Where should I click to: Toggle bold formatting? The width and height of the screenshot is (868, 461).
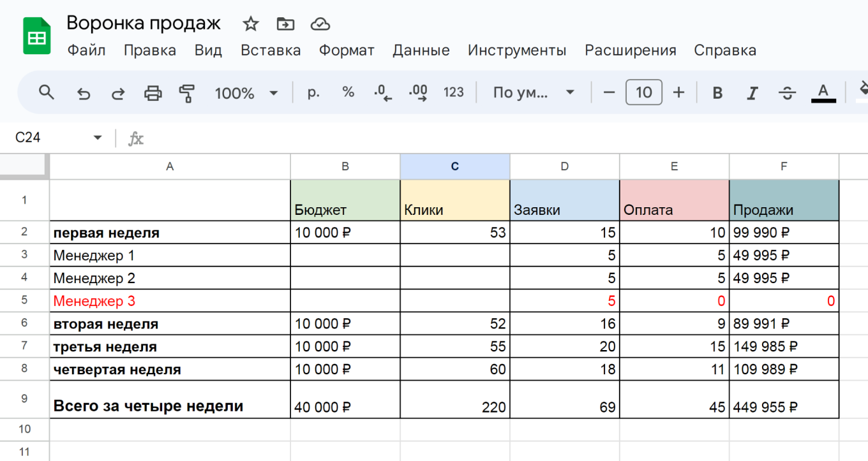[x=717, y=92]
